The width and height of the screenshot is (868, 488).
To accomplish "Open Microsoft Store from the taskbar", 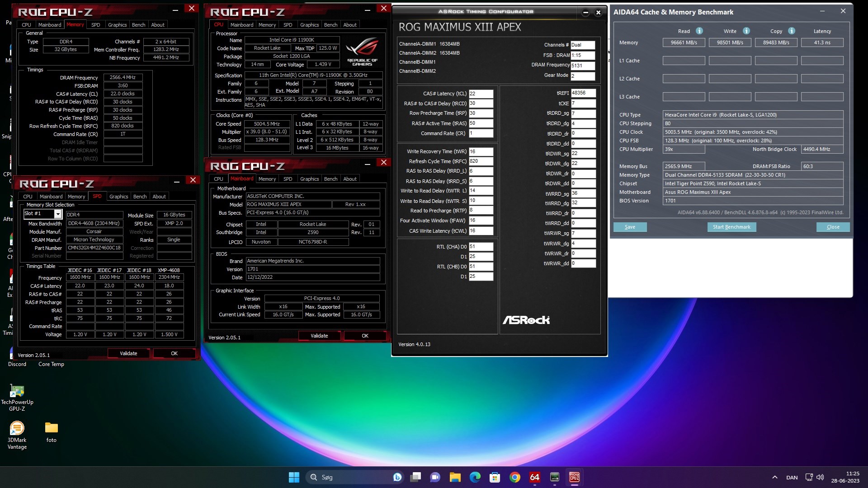I will (x=495, y=477).
